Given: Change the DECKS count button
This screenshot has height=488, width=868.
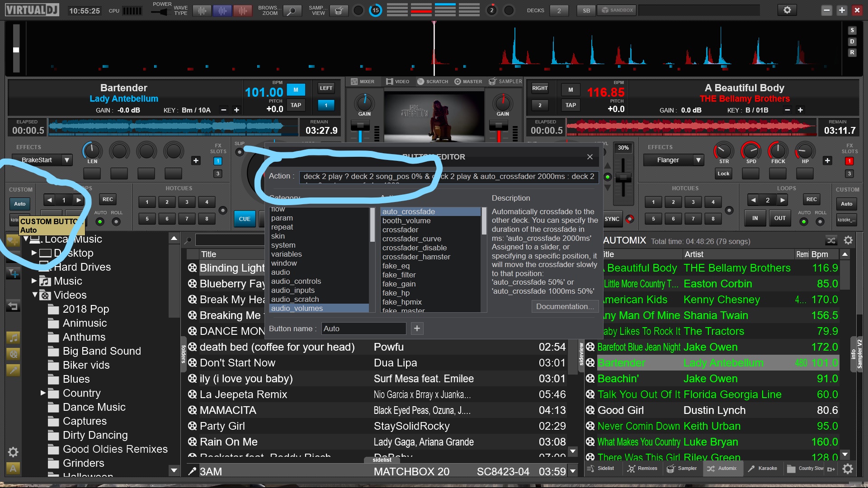Looking at the screenshot, I should [559, 10].
